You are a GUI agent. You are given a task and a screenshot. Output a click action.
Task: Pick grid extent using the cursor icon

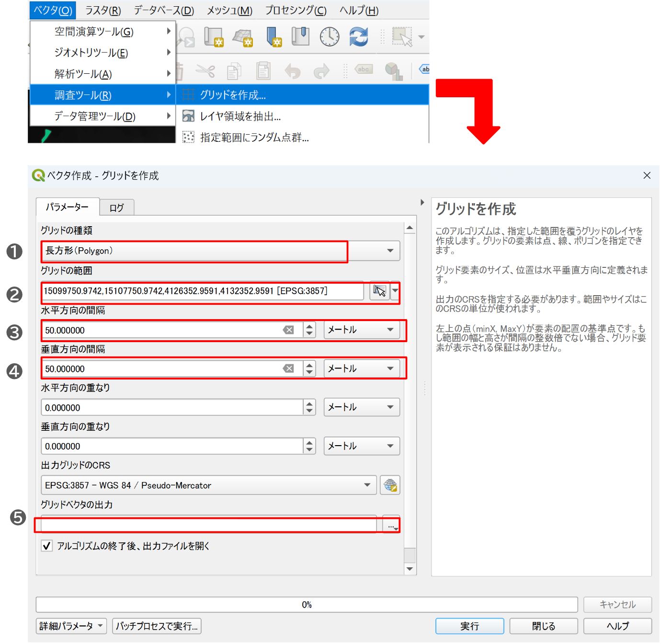pos(379,291)
